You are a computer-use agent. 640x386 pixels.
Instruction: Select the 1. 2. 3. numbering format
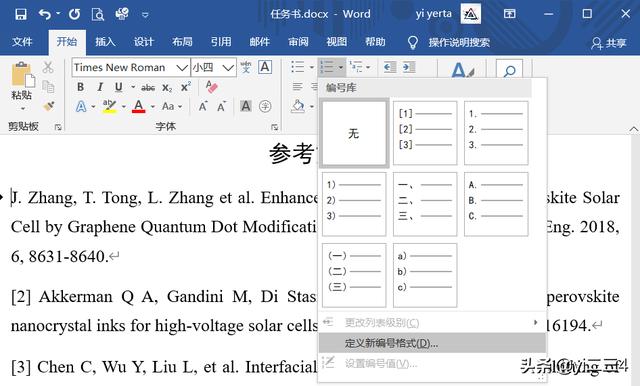tap(496, 133)
